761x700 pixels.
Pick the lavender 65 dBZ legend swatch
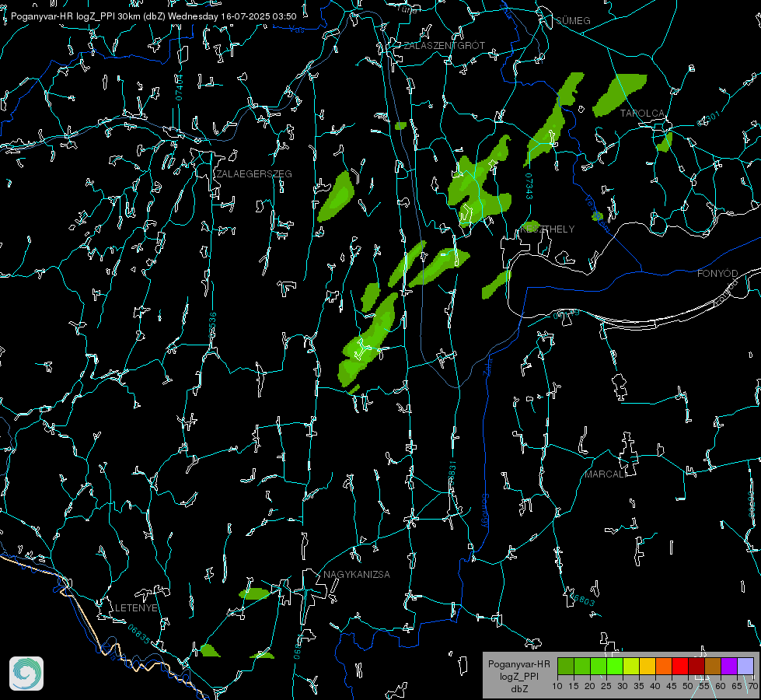[x=745, y=666]
